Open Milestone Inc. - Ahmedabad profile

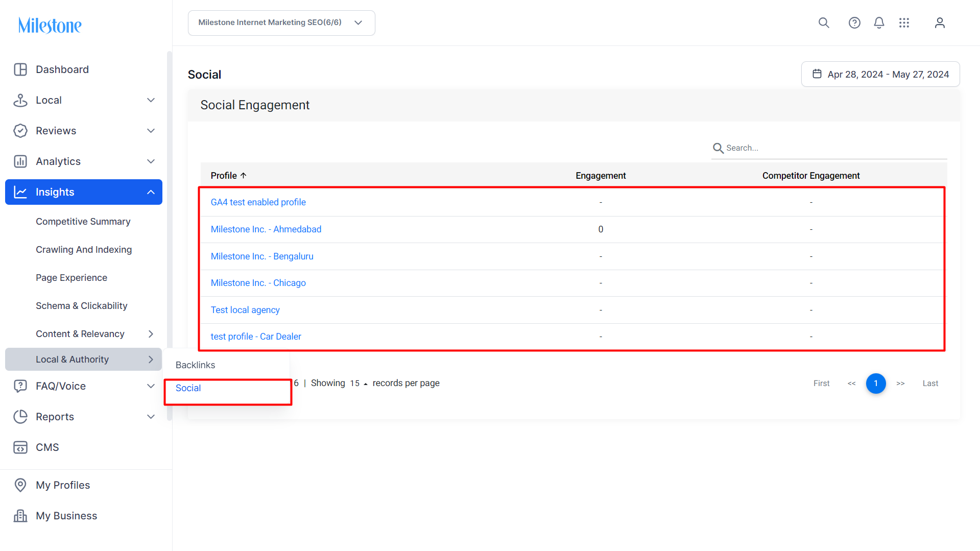click(266, 229)
